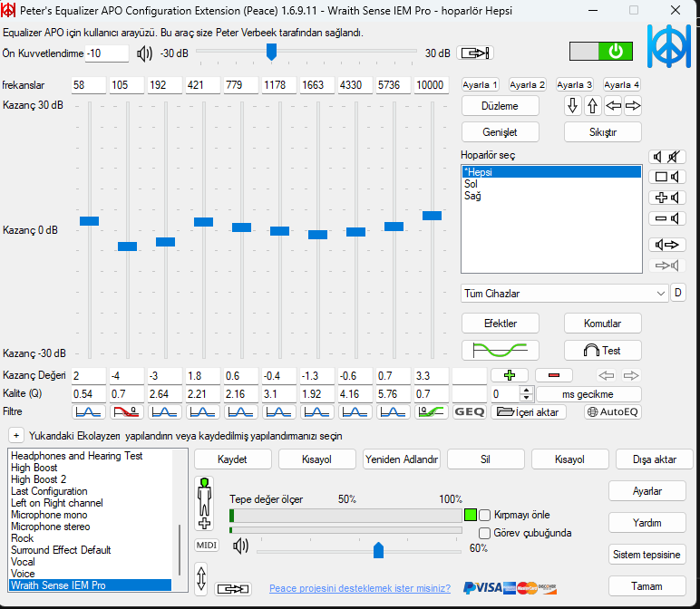Click the Dışa aktar export button

tap(654, 459)
